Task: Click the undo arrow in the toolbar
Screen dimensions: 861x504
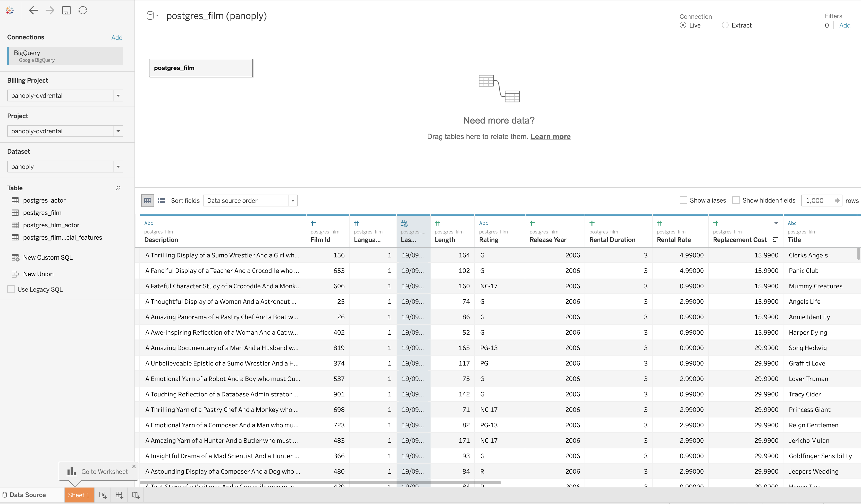Action: pyautogui.click(x=33, y=10)
